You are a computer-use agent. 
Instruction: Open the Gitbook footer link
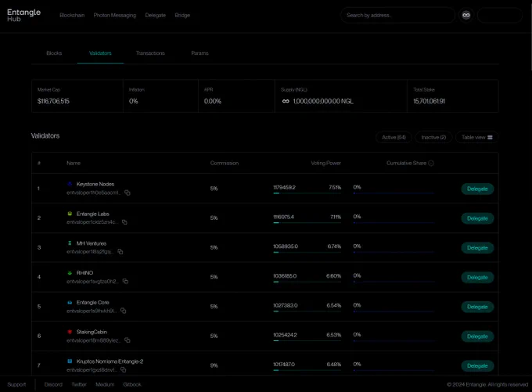(132, 384)
